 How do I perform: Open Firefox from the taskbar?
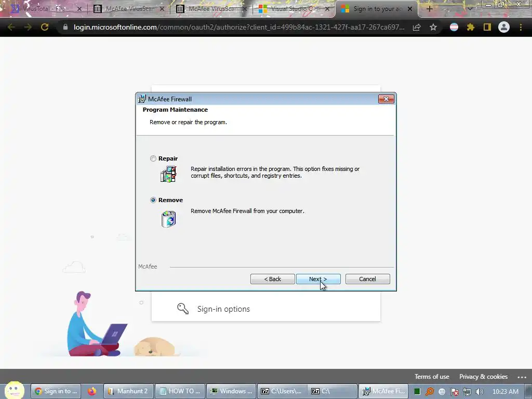(91, 391)
